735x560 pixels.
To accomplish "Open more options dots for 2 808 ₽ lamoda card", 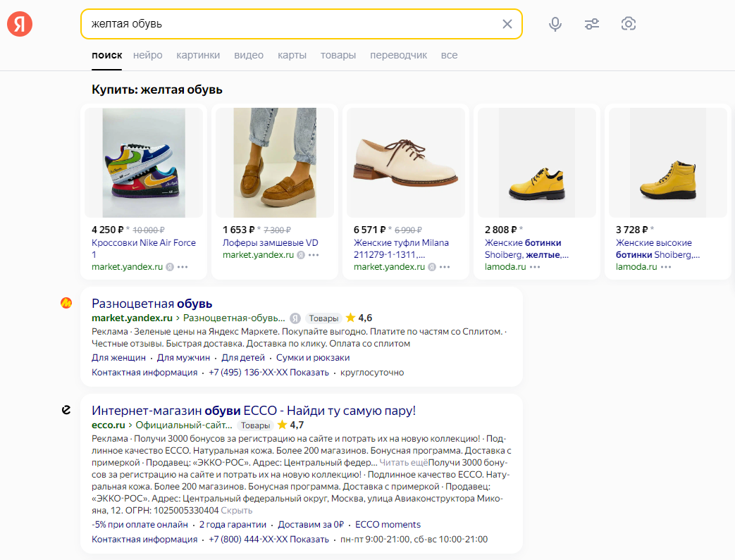I will (535, 267).
